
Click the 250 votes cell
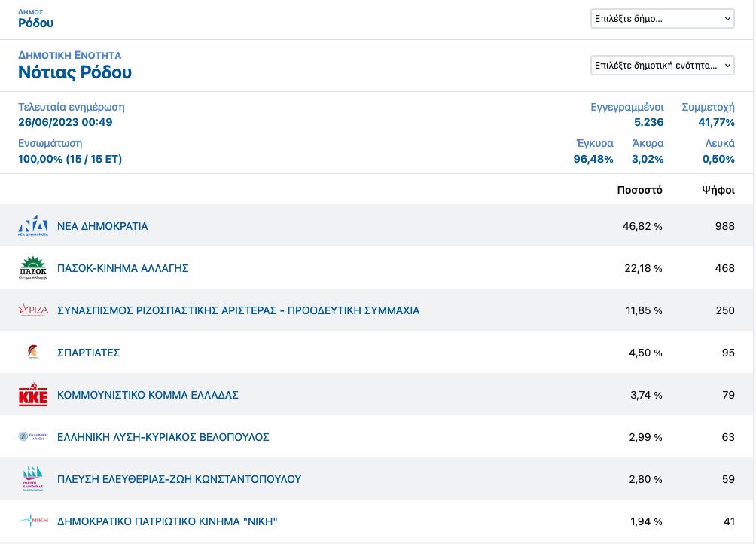coord(725,310)
